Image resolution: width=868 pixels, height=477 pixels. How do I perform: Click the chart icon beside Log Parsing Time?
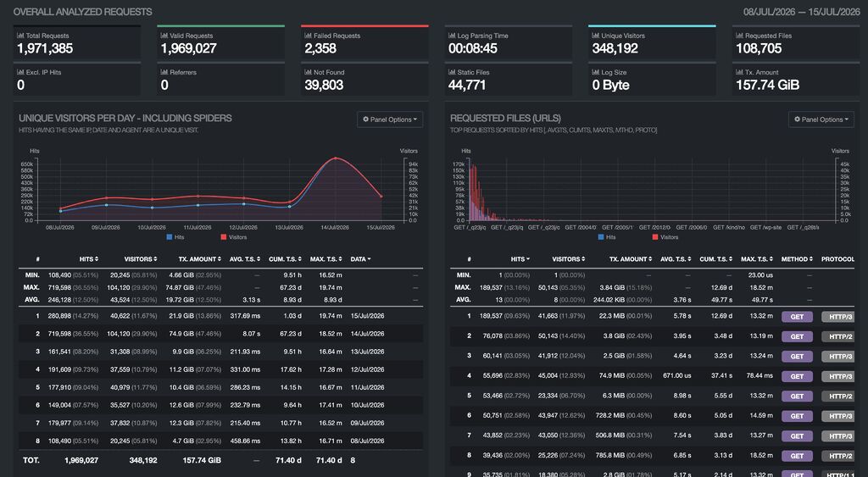point(452,36)
